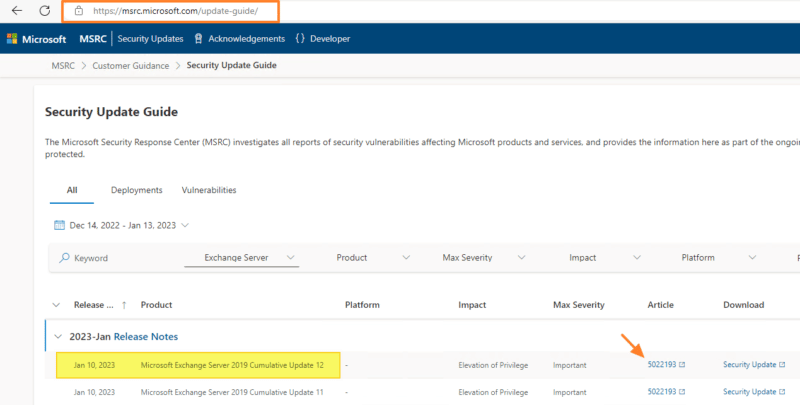Open the Security Updates menu item

point(150,39)
